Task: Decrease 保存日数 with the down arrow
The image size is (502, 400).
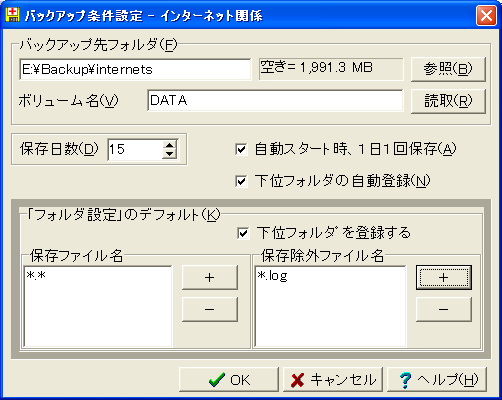Action: pyautogui.click(x=170, y=154)
